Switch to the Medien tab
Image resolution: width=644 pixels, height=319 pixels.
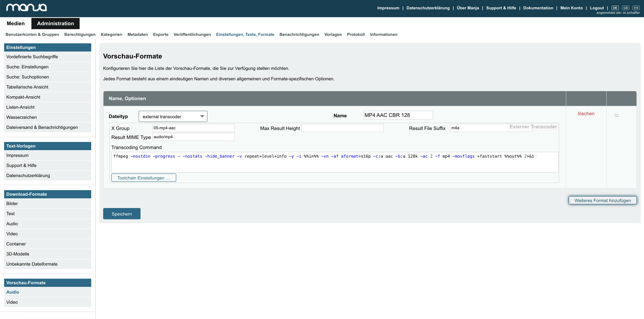point(16,24)
